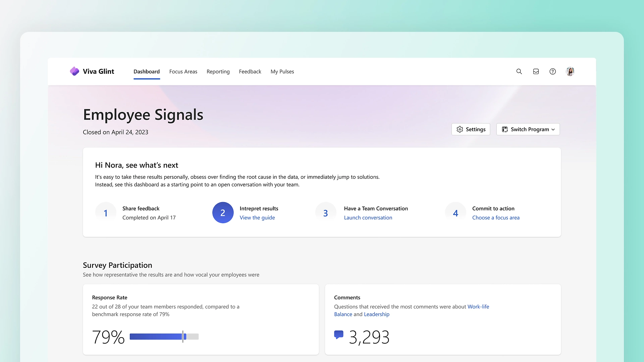Click the My Pulses menu item
The height and width of the screenshot is (362, 644).
click(x=282, y=71)
